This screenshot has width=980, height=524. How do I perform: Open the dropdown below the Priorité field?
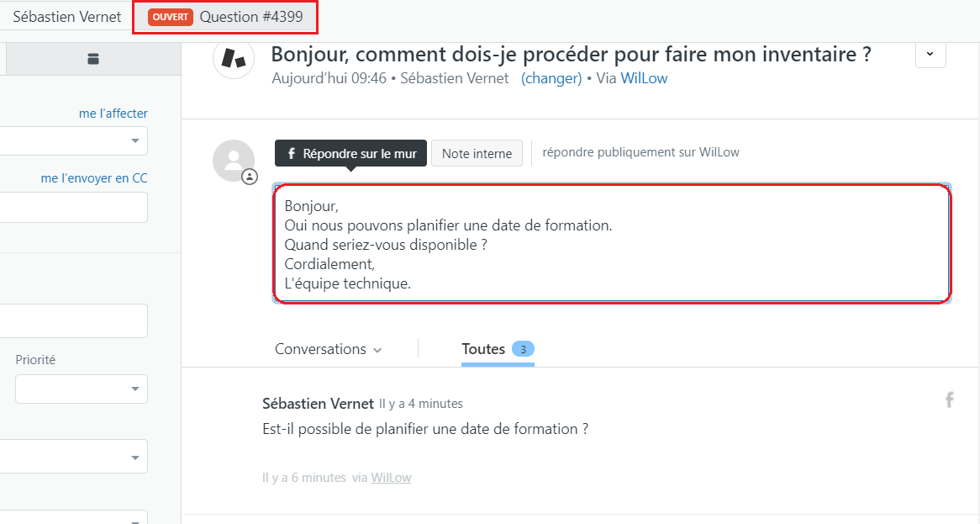(x=74, y=457)
